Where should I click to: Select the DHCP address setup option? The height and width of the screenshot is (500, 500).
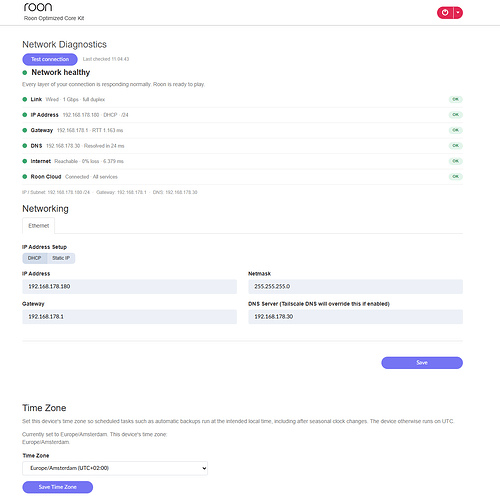(x=35, y=258)
